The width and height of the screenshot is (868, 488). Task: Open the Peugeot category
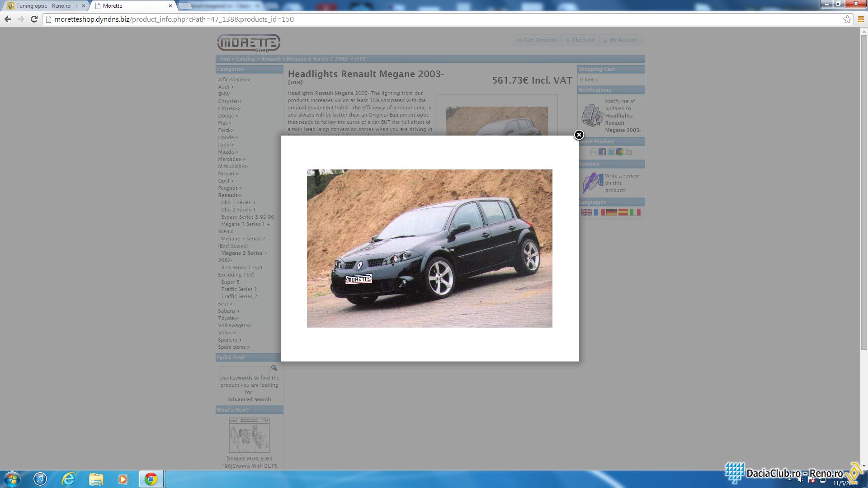click(x=230, y=188)
